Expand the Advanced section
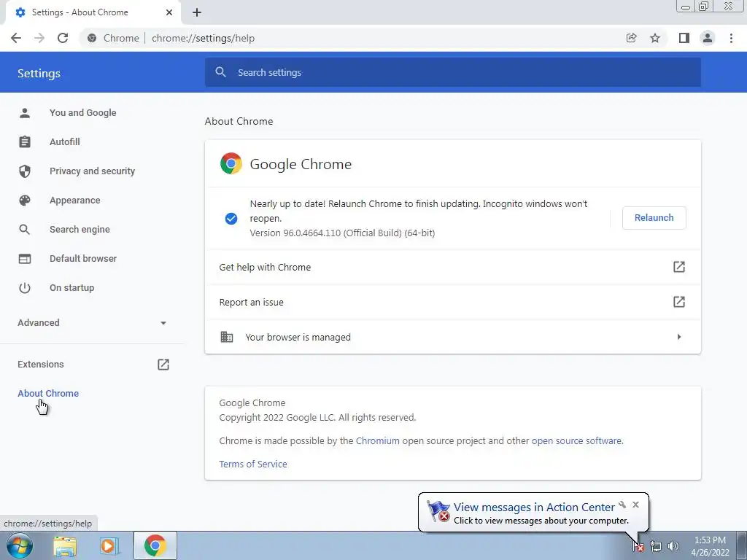The image size is (747, 560). click(x=92, y=323)
